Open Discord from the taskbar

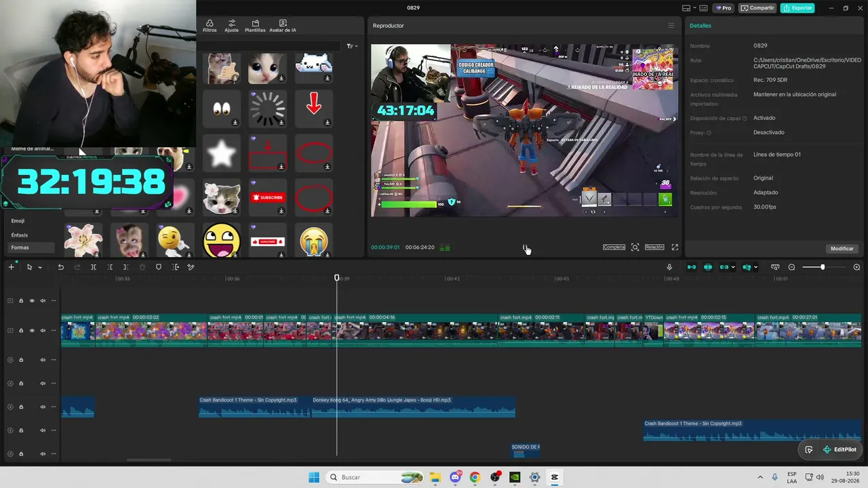(x=455, y=477)
